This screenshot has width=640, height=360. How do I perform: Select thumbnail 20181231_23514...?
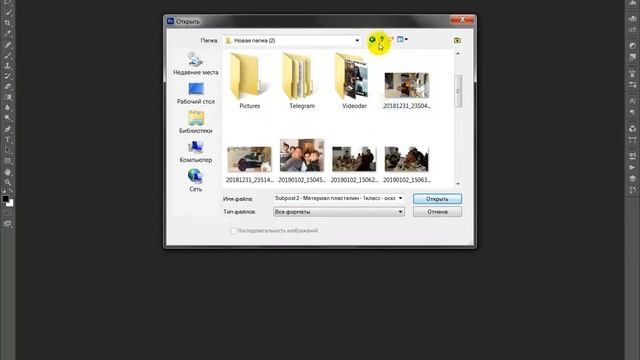click(x=249, y=164)
